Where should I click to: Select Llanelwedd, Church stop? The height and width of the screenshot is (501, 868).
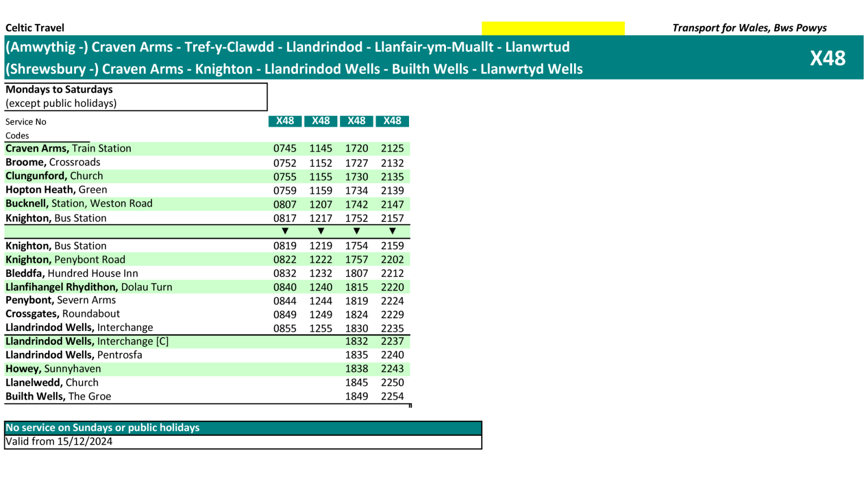(x=52, y=382)
